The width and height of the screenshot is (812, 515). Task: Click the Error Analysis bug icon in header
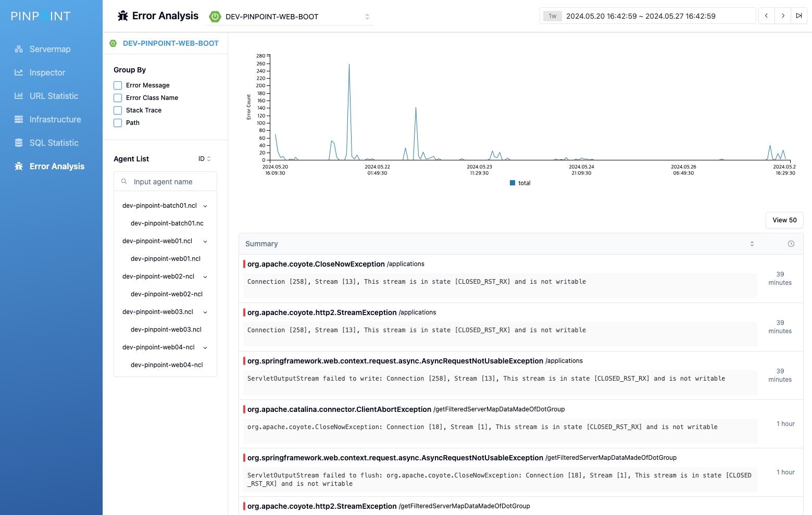[123, 16]
